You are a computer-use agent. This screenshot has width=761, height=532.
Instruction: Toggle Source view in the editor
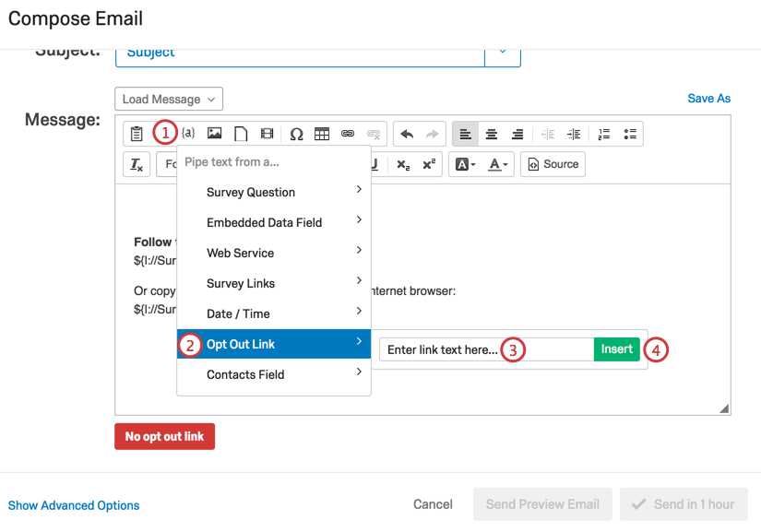point(552,164)
